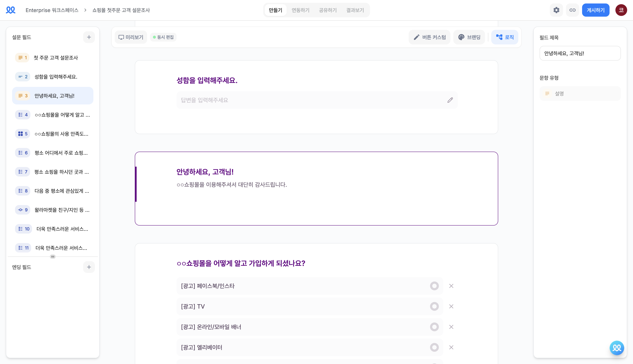Click the breadcrumb chevron after Enterprise 워크스페이스
633x364 pixels.
click(85, 10)
